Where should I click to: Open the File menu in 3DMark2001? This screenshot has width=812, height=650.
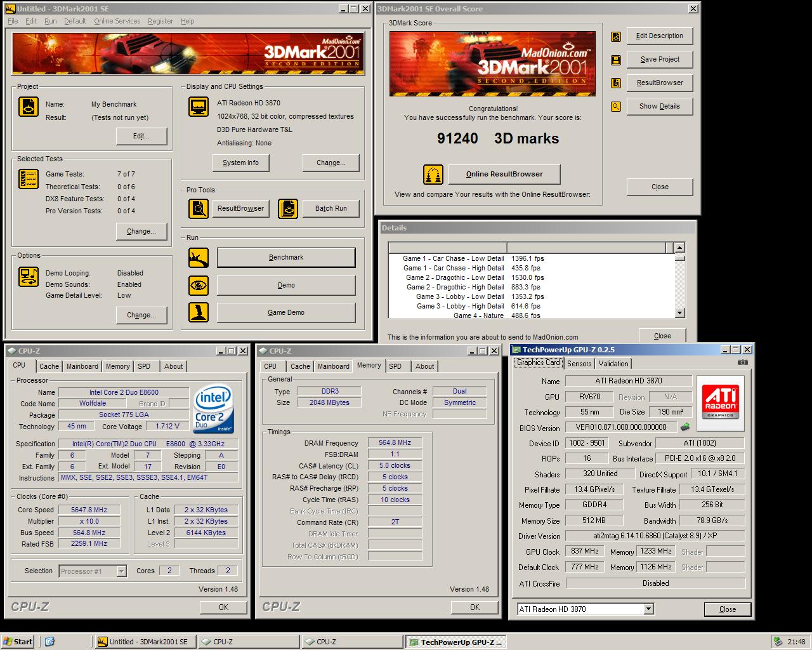(13, 21)
